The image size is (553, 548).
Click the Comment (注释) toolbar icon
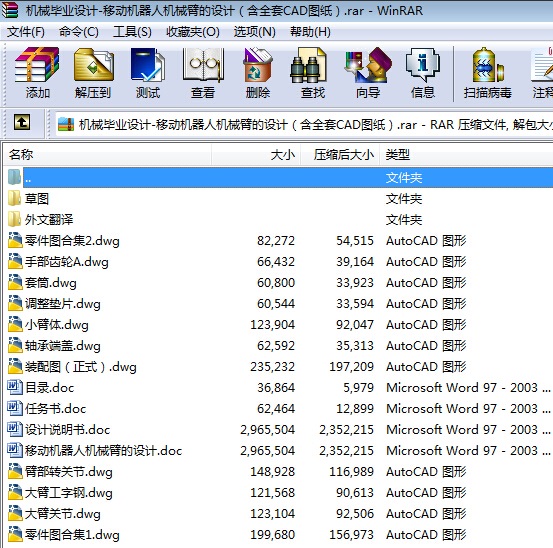coord(542,65)
